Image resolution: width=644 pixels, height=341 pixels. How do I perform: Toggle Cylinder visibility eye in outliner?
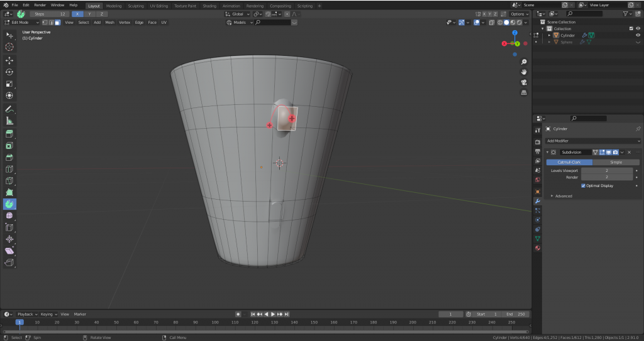(x=638, y=35)
